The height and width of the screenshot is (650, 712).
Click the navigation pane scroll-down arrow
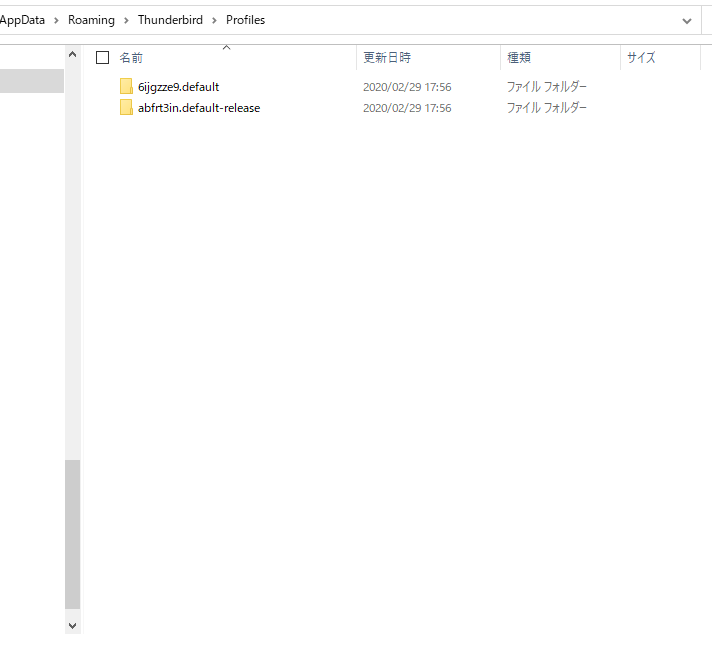tap(72, 624)
